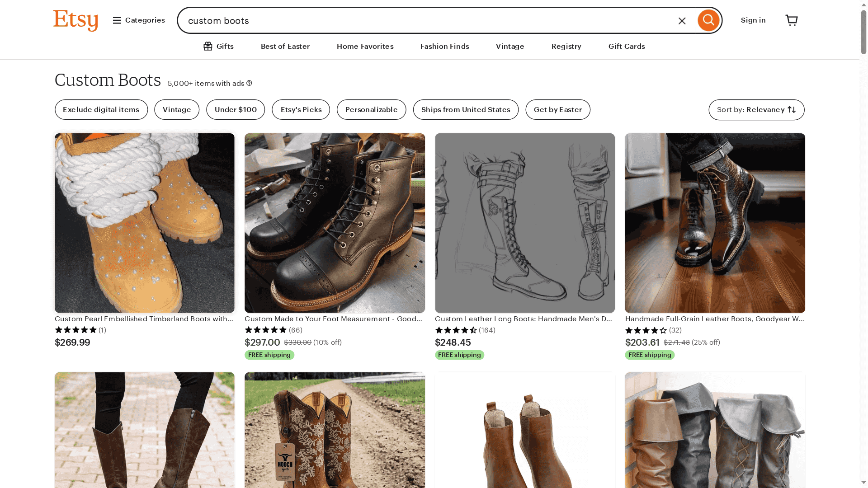
Task: Clear the search query using the X icon
Action: (x=682, y=20)
